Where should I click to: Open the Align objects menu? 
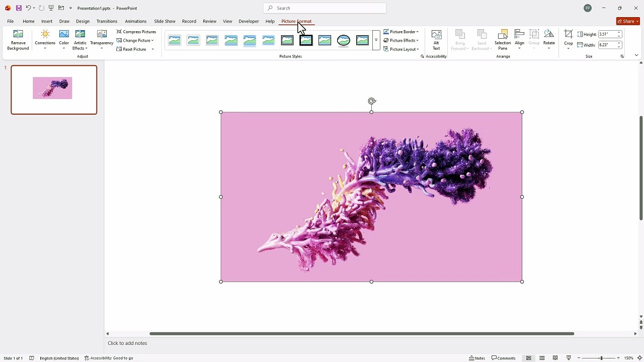pyautogui.click(x=519, y=40)
